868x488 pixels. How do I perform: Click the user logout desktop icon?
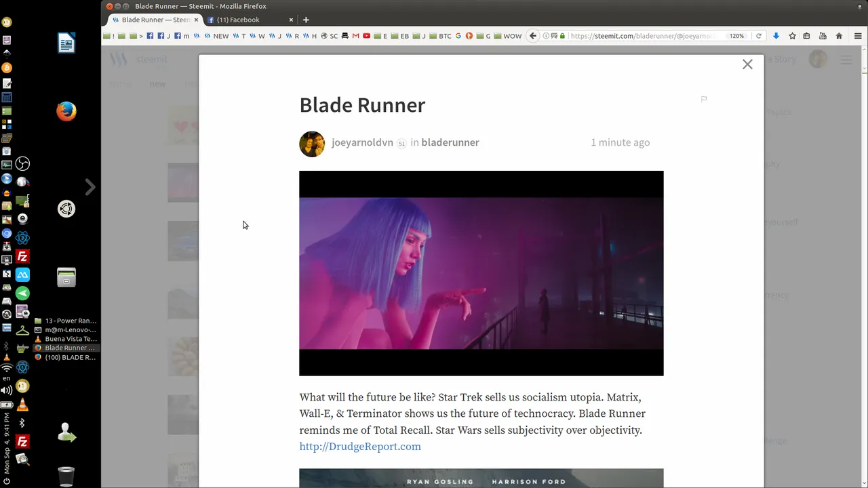click(x=66, y=432)
